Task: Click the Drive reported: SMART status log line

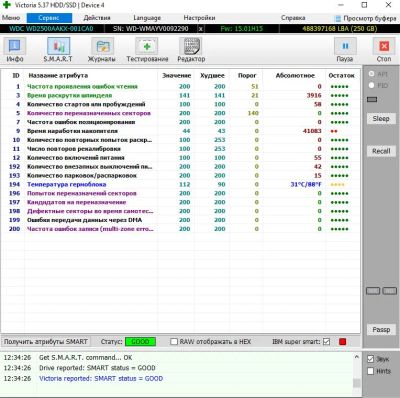Action: pos(97,368)
